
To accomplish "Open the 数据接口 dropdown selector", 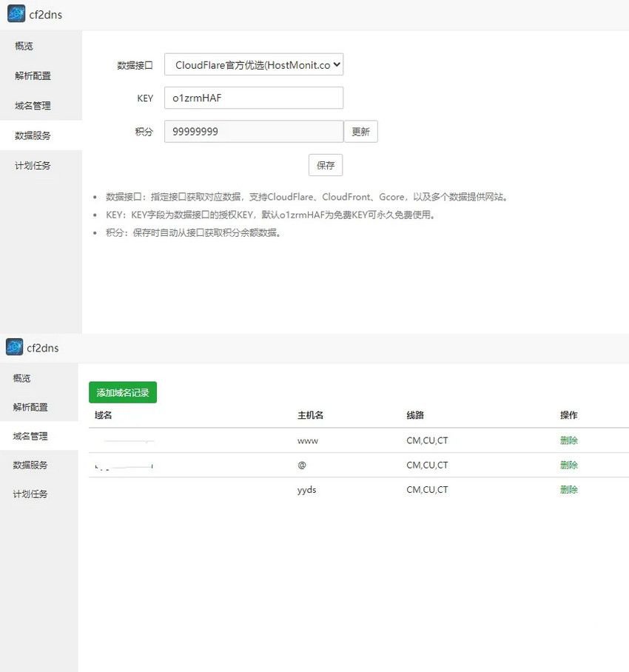I will (x=254, y=65).
